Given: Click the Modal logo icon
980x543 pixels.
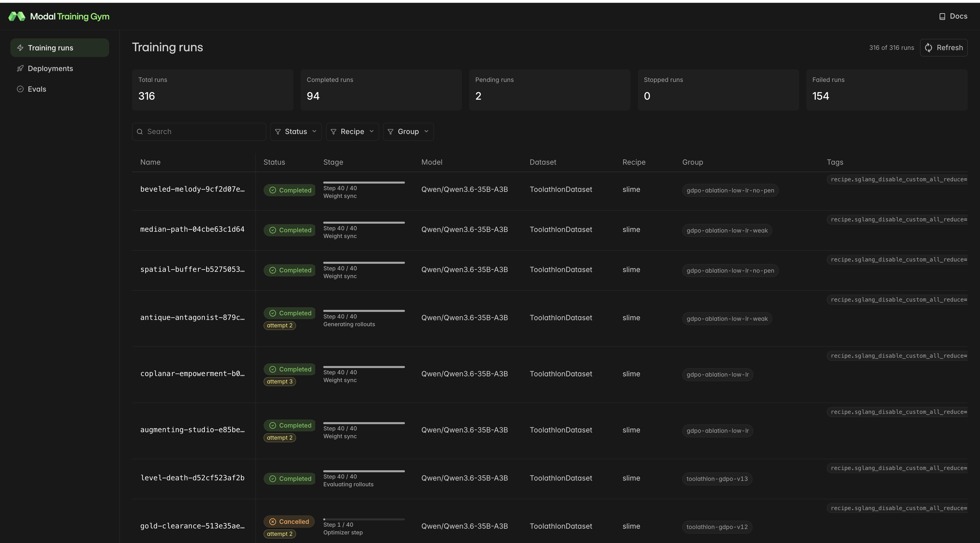Looking at the screenshot, I should (17, 16).
